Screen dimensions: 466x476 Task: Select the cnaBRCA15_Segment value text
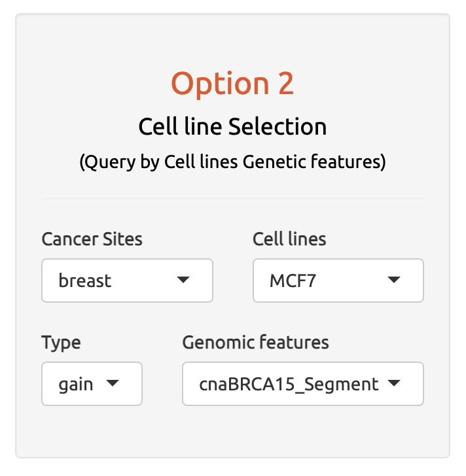pyautogui.click(x=289, y=385)
